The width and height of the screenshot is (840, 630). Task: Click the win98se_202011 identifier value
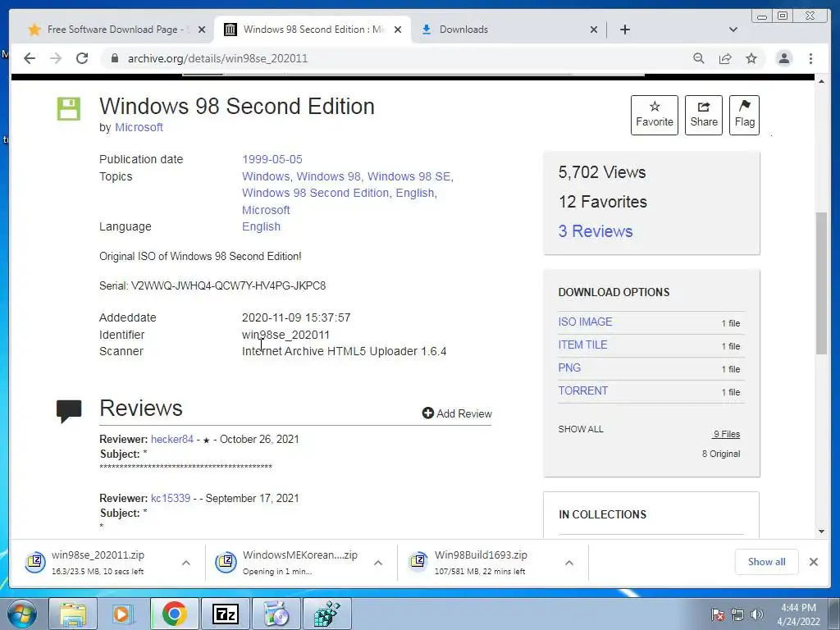[285, 335]
